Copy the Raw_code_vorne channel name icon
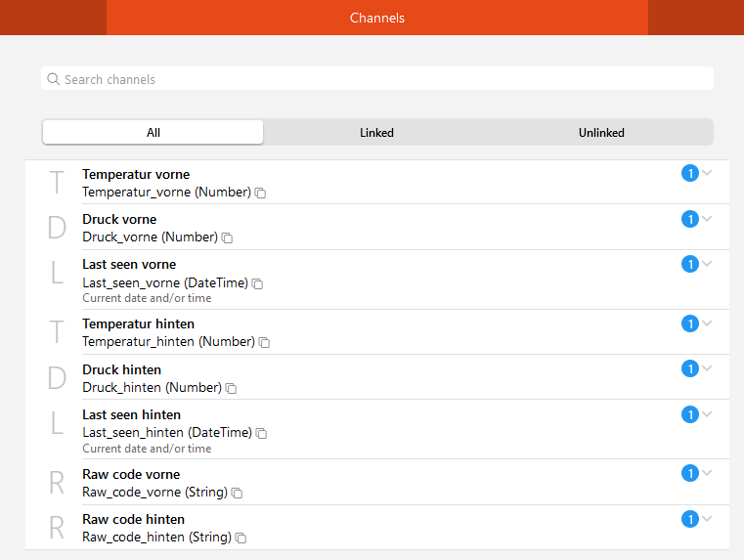 coord(237,494)
